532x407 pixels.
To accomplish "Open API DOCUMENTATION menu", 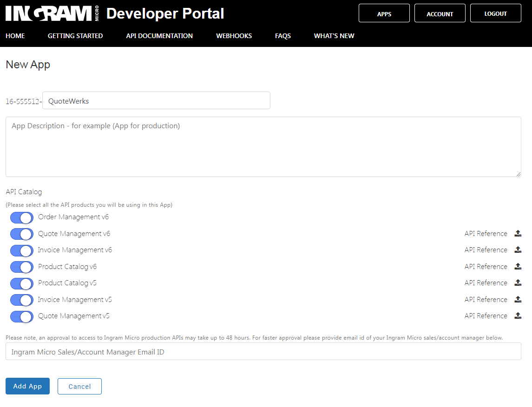I will coord(159,36).
